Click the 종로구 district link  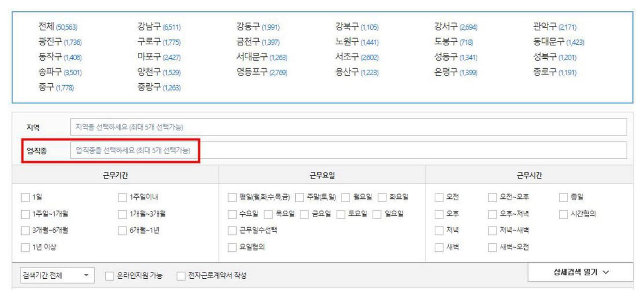[x=554, y=72]
